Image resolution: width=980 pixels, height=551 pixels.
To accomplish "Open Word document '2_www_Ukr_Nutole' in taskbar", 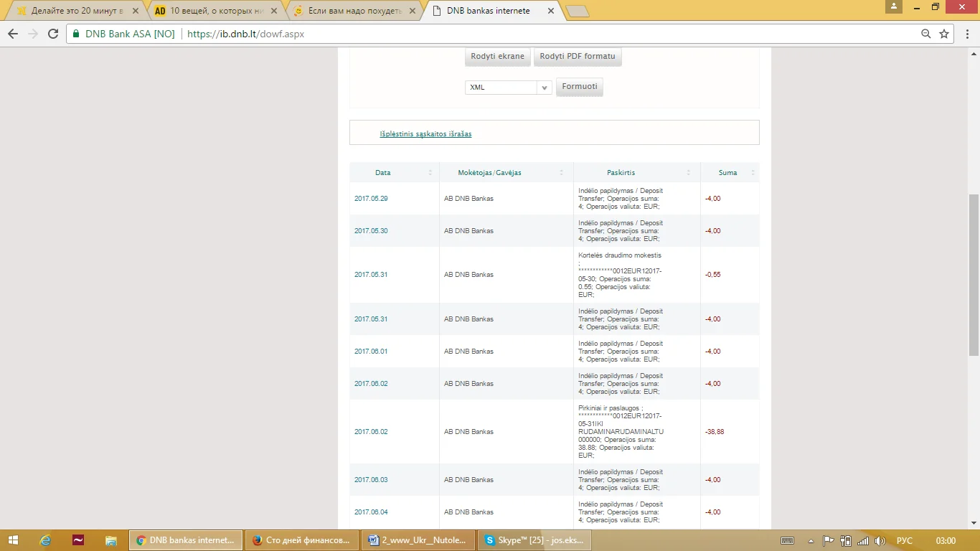I will [x=418, y=540].
